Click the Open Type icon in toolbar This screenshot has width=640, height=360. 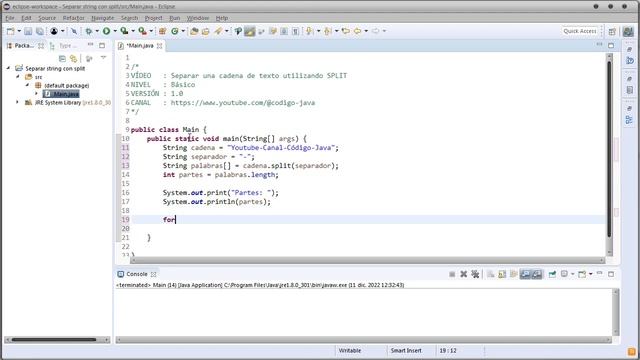click(194, 31)
